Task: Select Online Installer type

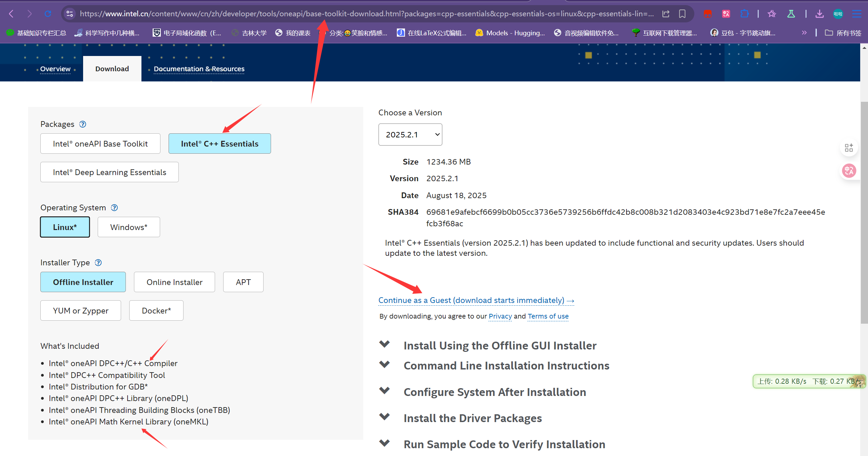Action: tap(174, 282)
